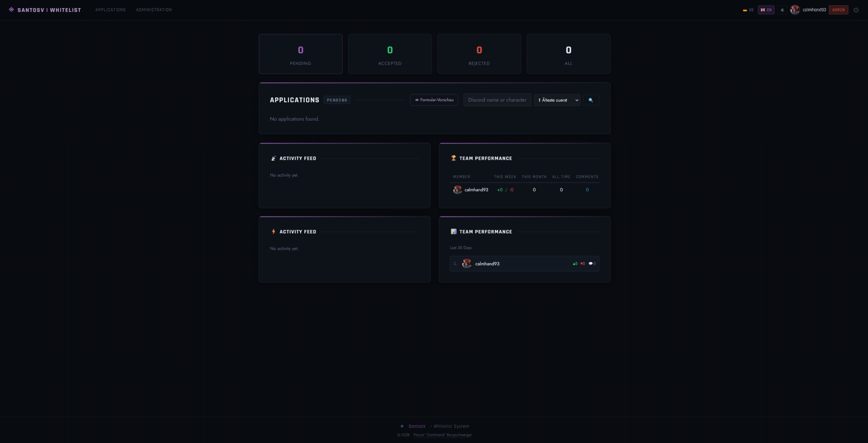868x443 pixels.
Task: Click the bar chart Team Performance icon
Action: (x=454, y=232)
